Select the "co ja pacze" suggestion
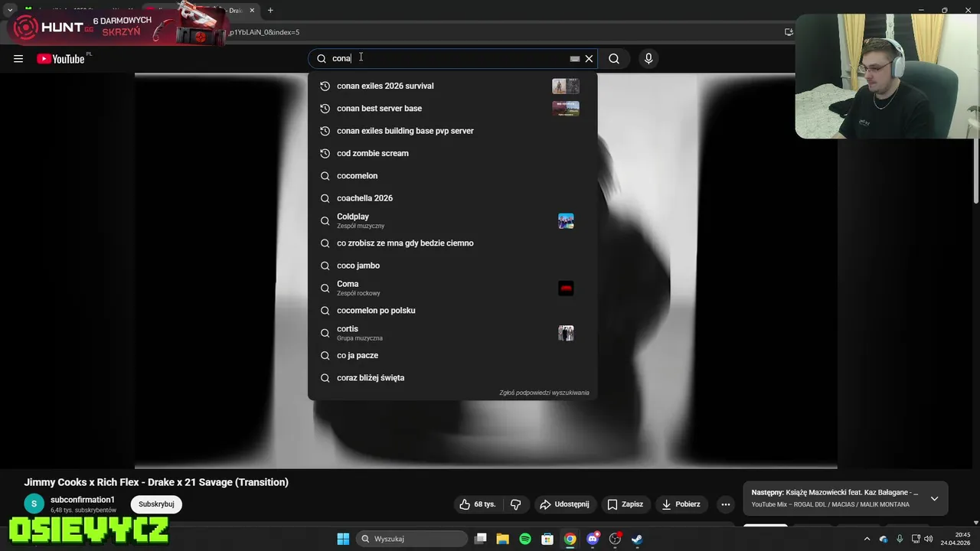 (452, 355)
